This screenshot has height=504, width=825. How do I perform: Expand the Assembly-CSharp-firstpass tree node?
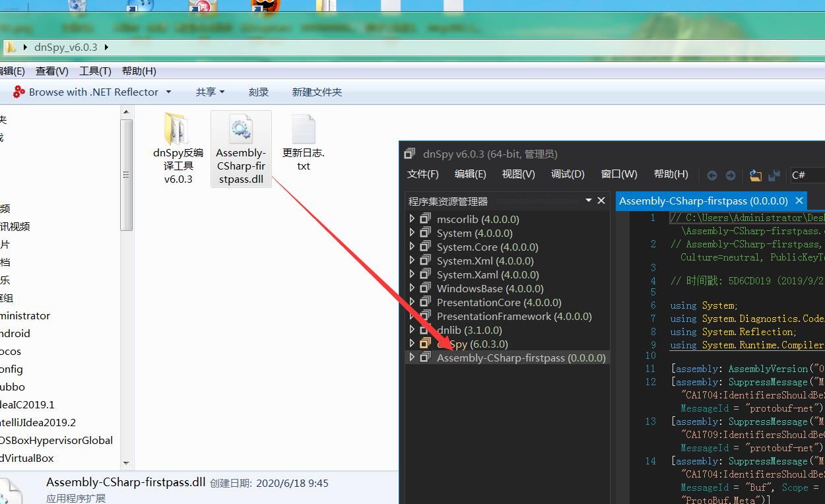tap(412, 358)
